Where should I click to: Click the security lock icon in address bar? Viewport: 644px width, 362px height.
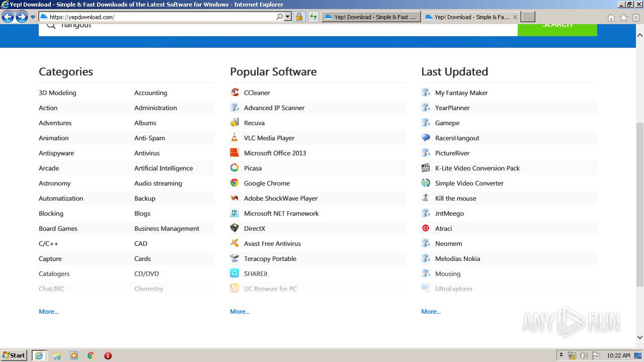pyautogui.click(x=299, y=17)
